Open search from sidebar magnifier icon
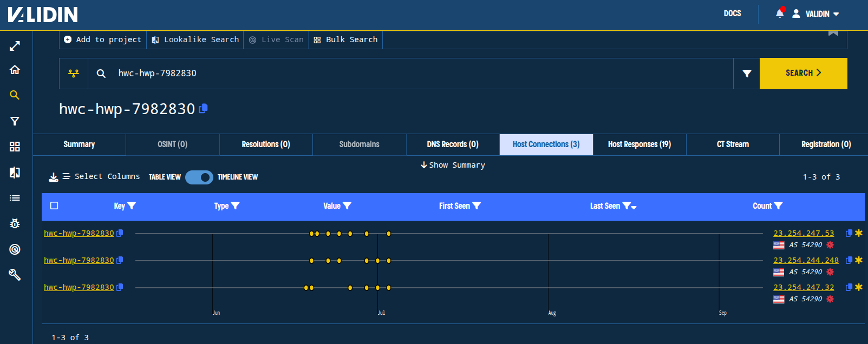The height and width of the screenshot is (344, 868). 15,95
